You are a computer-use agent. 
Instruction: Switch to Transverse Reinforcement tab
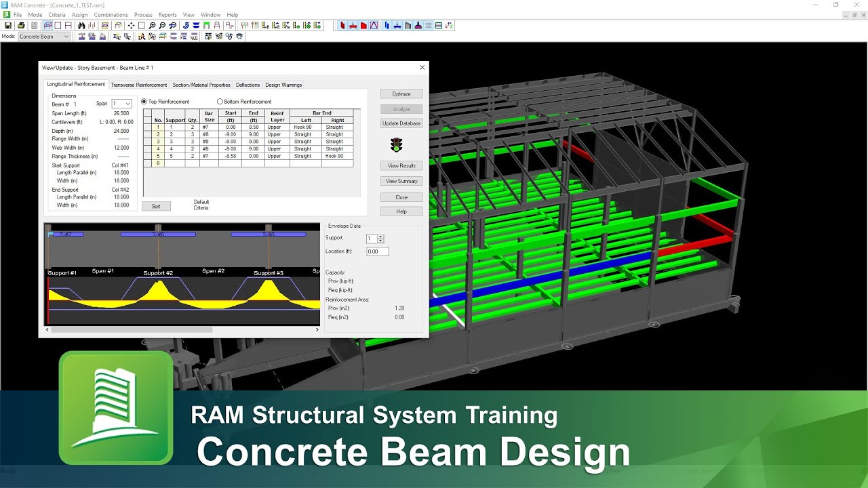138,85
